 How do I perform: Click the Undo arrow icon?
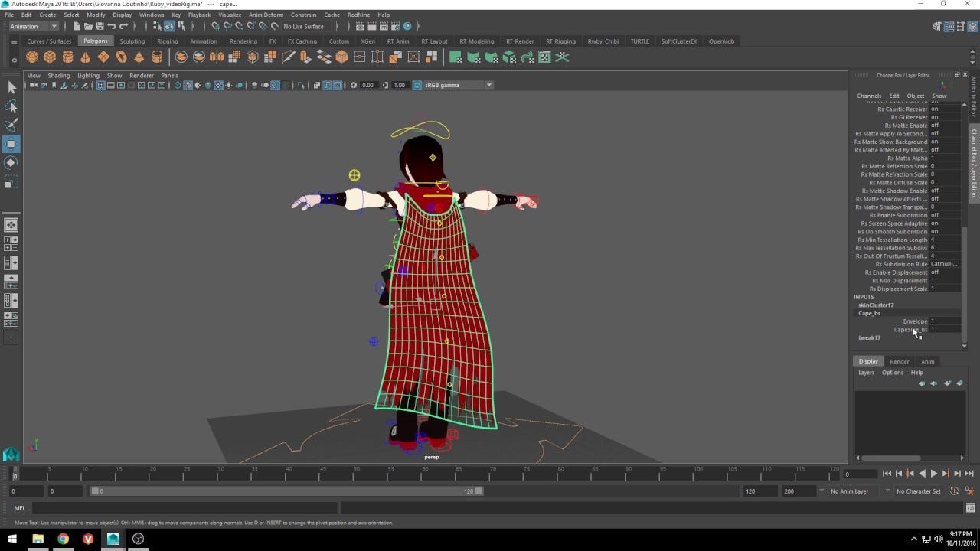point(112,26)
